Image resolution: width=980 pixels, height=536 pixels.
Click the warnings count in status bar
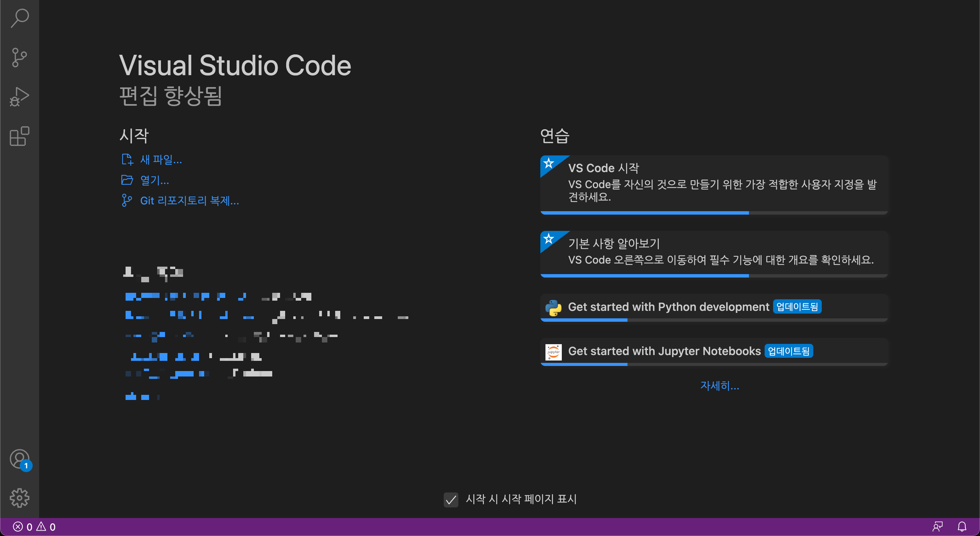click(46, 527)
